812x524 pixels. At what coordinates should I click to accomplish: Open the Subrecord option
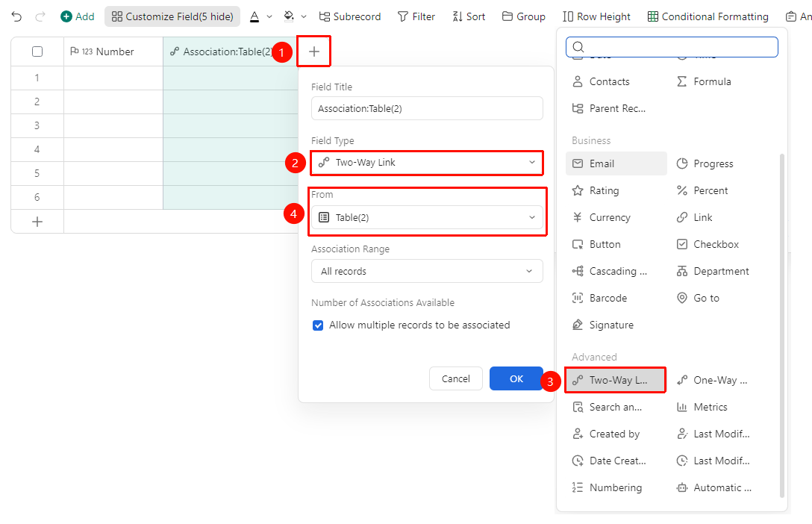[349, 16]
